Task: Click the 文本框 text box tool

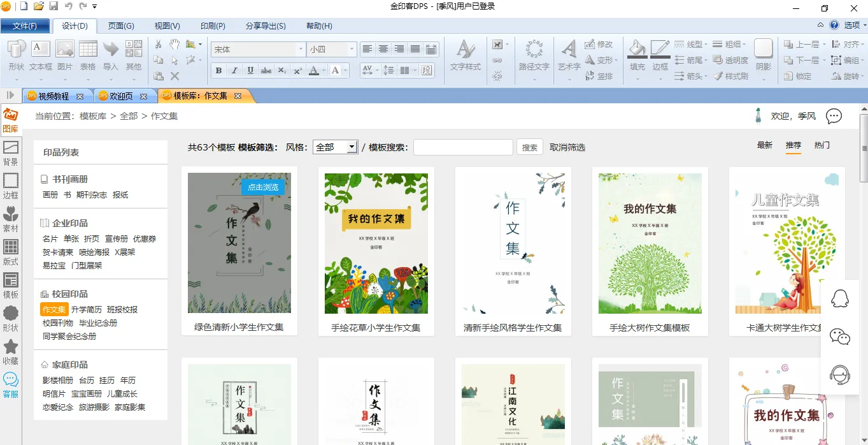Action: click(41, 55)
